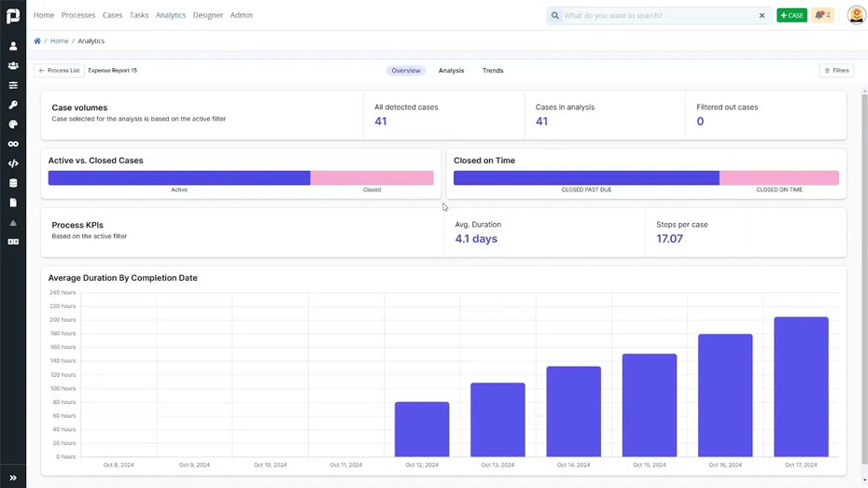Open the Filters panel
Screen dimensions: 868x488
coord(836,70)
